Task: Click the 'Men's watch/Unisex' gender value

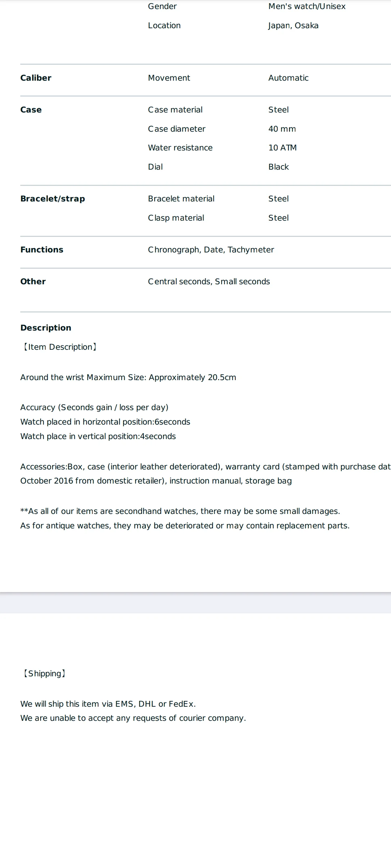Action: point(307,6)
